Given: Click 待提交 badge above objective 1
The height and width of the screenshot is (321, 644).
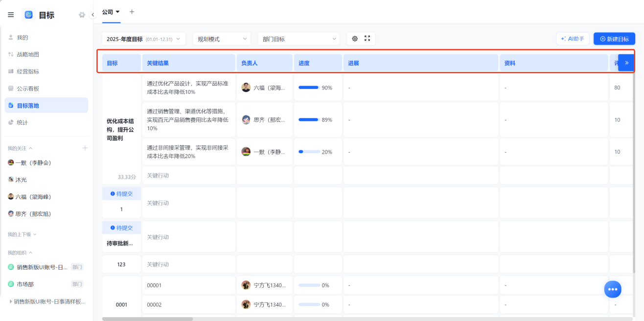Looking at the screenshot, I should click(121, 194).
